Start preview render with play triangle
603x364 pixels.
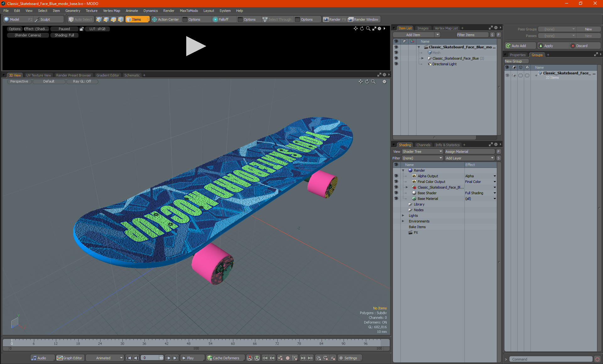point(195,46)
